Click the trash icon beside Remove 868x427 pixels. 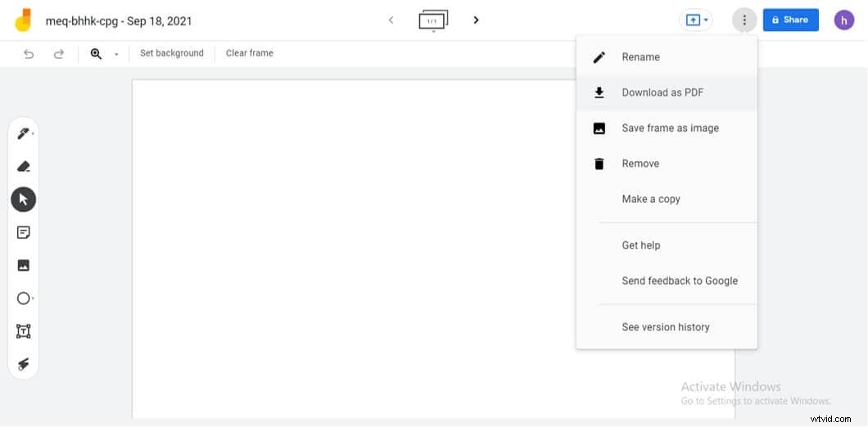(599, 164)
